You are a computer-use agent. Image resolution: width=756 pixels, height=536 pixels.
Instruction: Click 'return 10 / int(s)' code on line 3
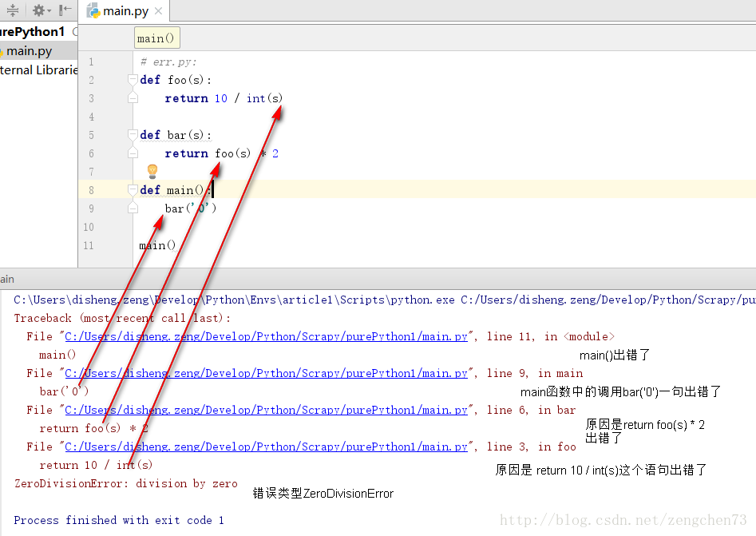tap(224, 98)
